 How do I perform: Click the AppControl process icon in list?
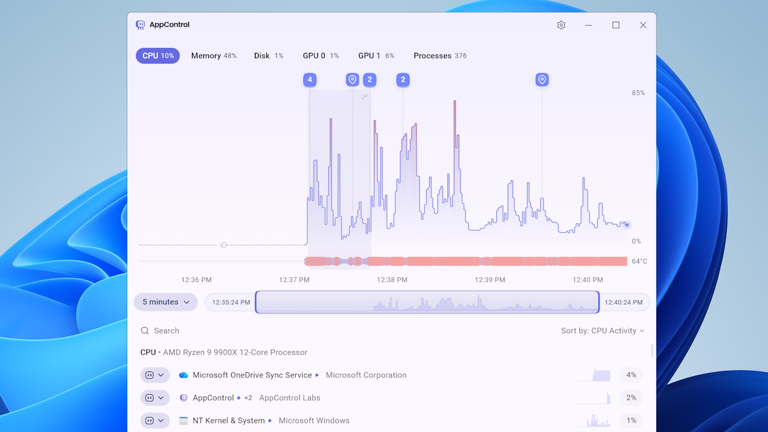coord(183,398)
